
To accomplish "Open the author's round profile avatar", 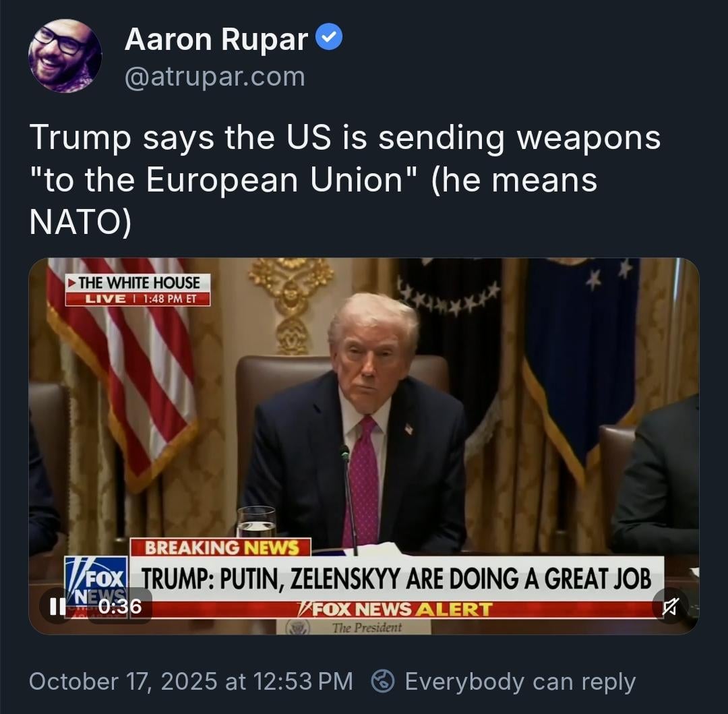I will coord(65,56).
